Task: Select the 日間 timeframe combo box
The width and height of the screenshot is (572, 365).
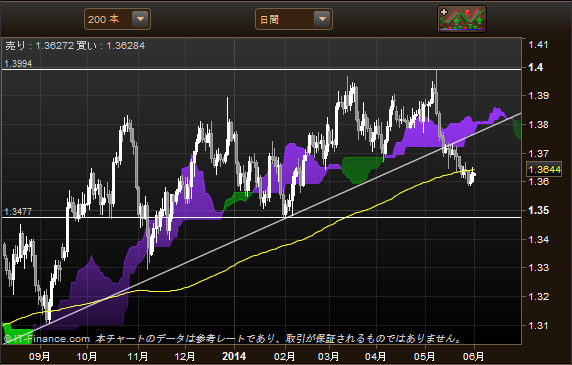Action: pyautogui.click(x=294, y=19)
